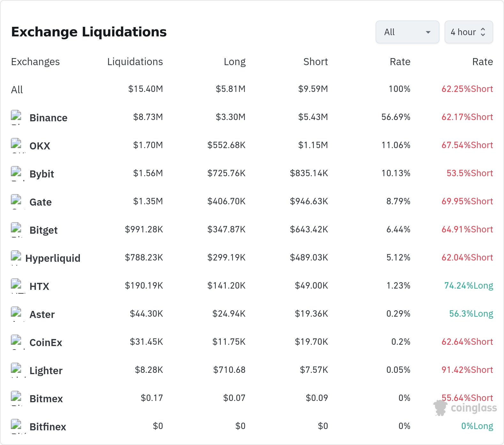Image resolution: width=504 pixels, height=445 pixels.
Task: Click the Exchanges column header
Action: point(35,62)
